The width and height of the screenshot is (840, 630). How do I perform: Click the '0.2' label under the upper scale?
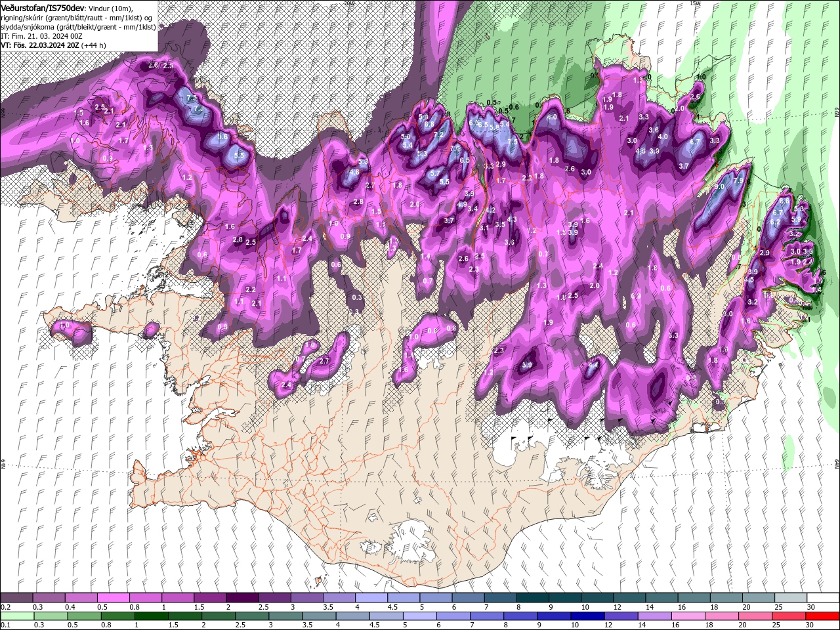point(6,607)
